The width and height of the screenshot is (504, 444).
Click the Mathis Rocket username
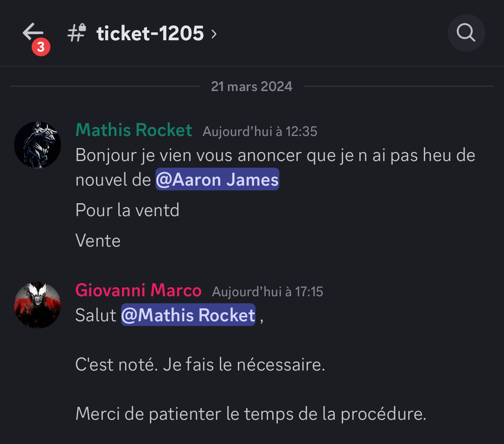(134, 130)
